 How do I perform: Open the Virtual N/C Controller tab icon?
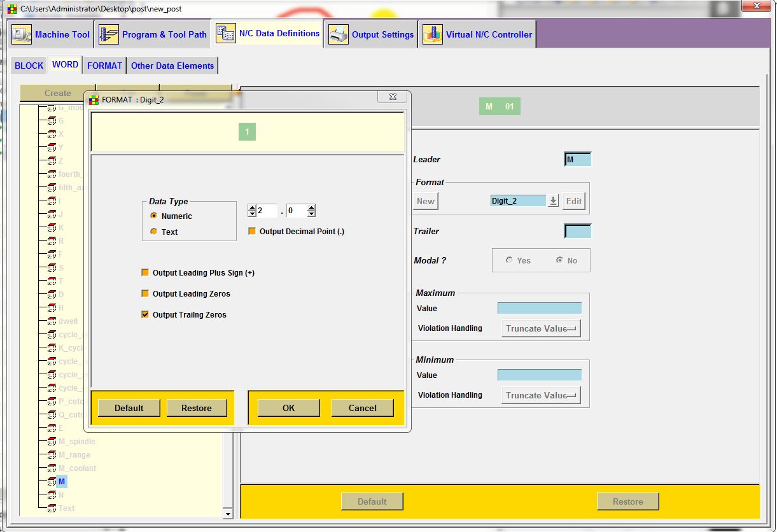[433, 34]
